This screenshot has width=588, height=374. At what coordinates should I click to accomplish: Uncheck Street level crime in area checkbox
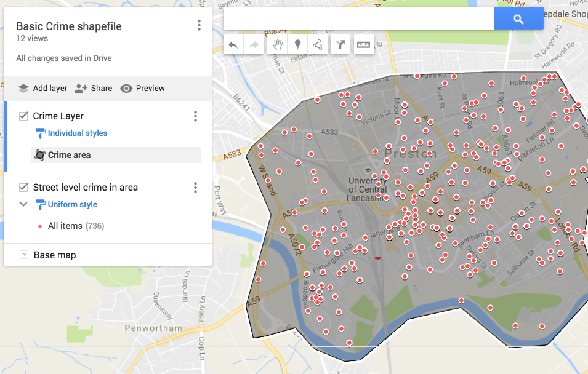click(23, 187)
